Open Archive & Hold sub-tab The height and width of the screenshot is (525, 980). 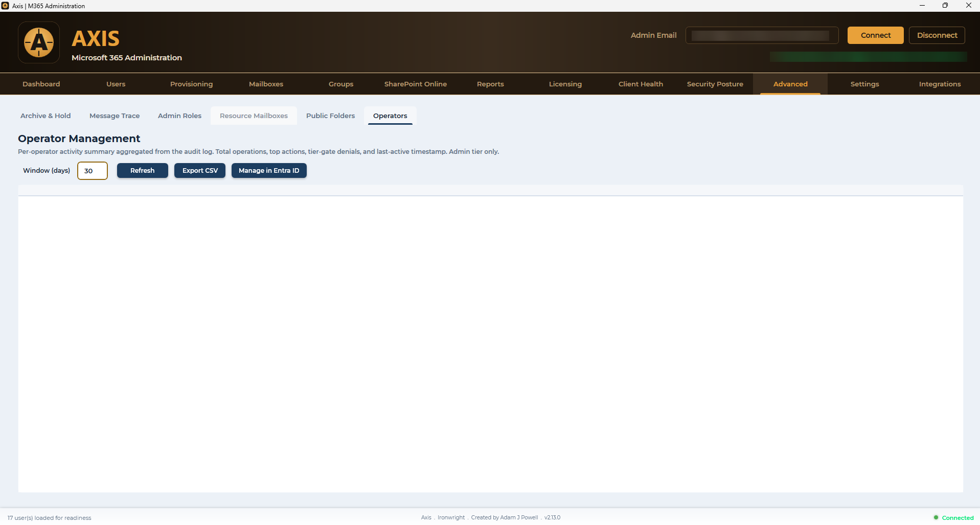coord(45,116)
